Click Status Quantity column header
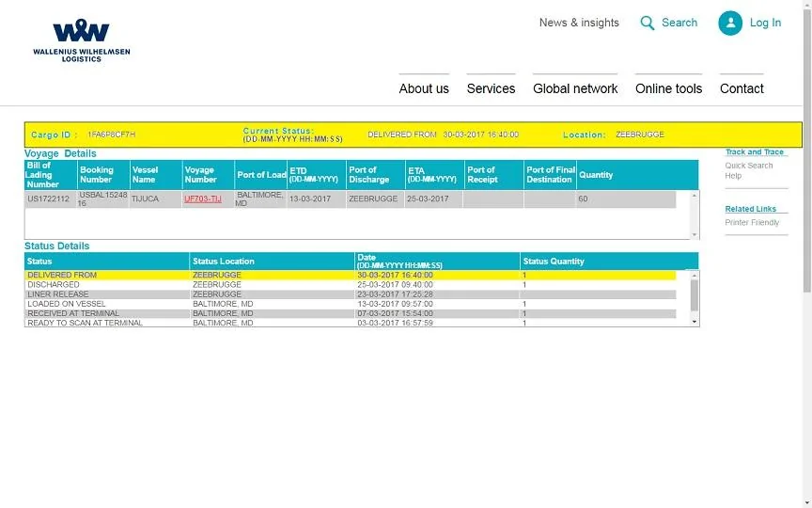812x508 pixels. tap(609, 262)
